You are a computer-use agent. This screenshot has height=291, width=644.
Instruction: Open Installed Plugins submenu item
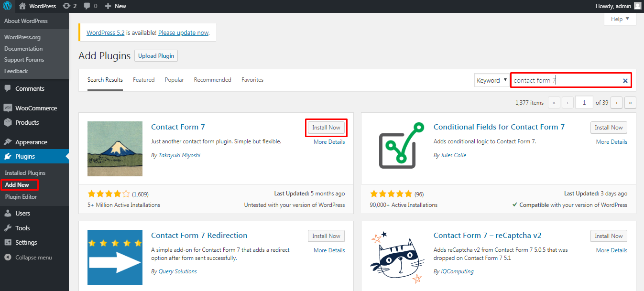click(x=25, y=173)
